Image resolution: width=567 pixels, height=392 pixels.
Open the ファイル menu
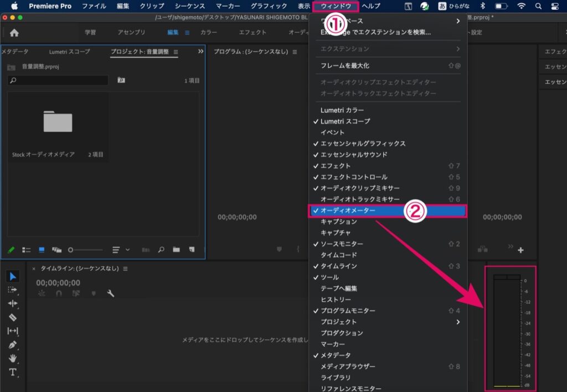click(94, 6)
